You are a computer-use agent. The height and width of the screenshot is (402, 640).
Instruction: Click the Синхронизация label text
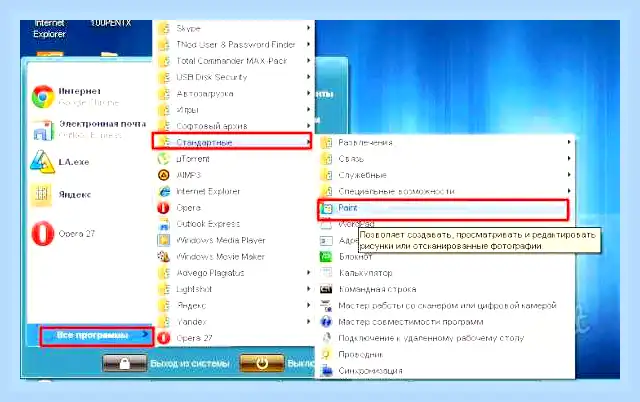pos(370,371)
